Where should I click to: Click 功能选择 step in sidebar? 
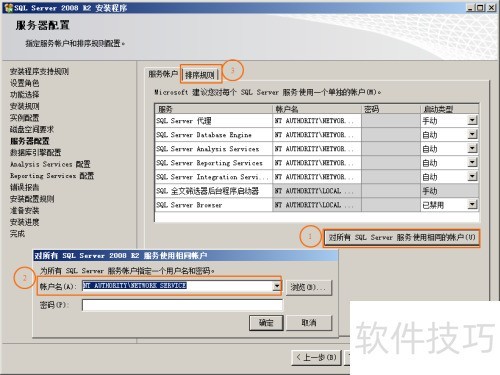24,95
